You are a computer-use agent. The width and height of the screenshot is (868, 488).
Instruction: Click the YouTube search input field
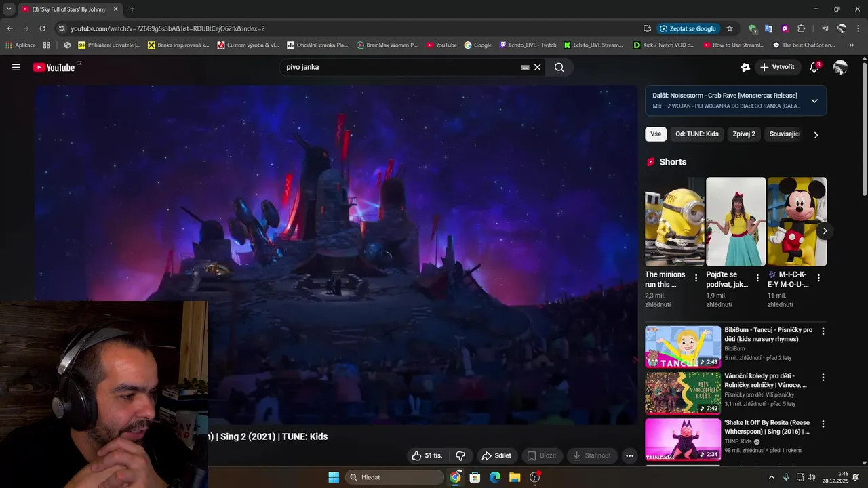click(400, 67)
